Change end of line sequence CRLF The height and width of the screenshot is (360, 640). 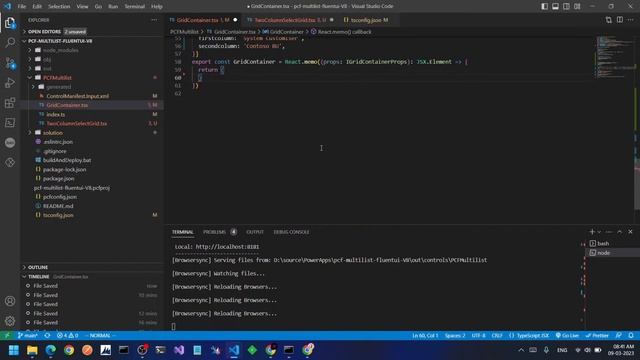[497, 336]
